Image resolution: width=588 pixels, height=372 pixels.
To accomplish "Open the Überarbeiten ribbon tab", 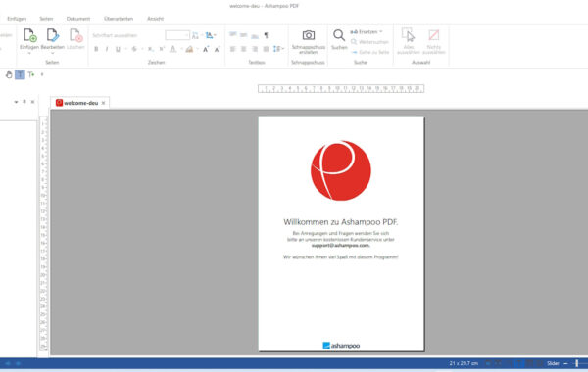I will pyautogui.click(x=119, y=19).
